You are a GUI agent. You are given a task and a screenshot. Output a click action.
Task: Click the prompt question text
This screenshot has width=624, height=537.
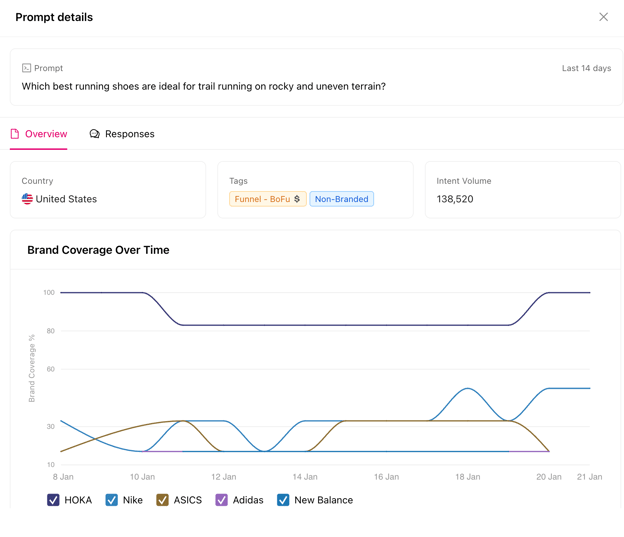[x=204, y=87]
